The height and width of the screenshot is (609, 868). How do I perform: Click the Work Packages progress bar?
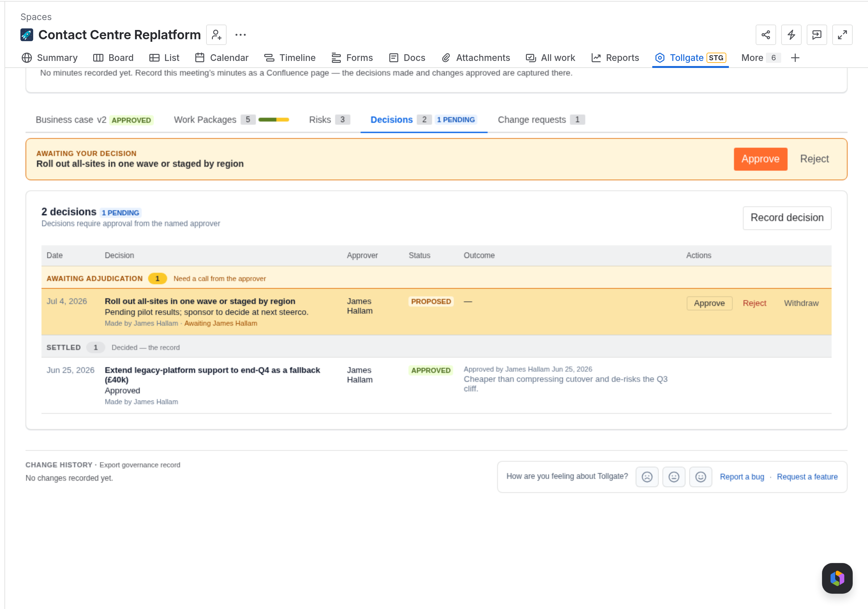click(274, 120)
